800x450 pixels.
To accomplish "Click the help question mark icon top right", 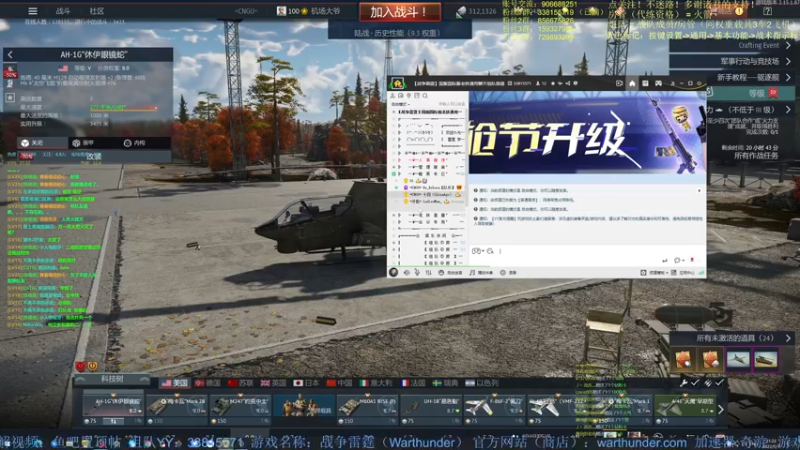I will tap(767, 11).
